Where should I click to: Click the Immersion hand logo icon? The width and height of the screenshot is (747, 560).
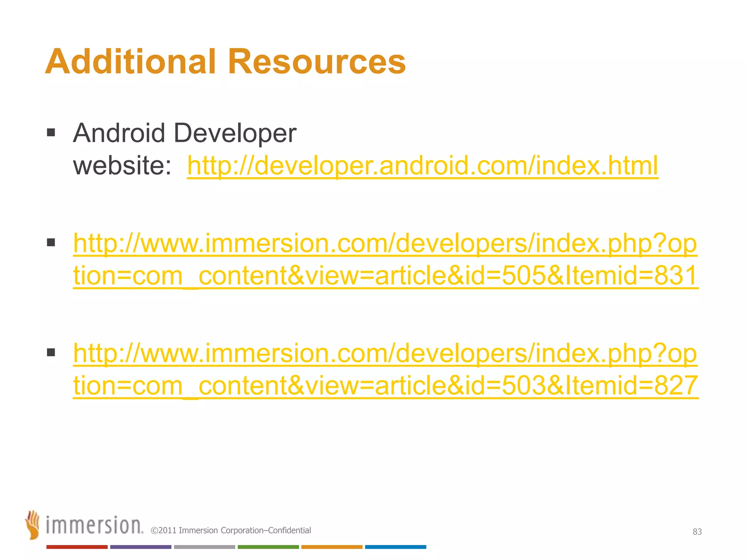[x=32, y=525]
